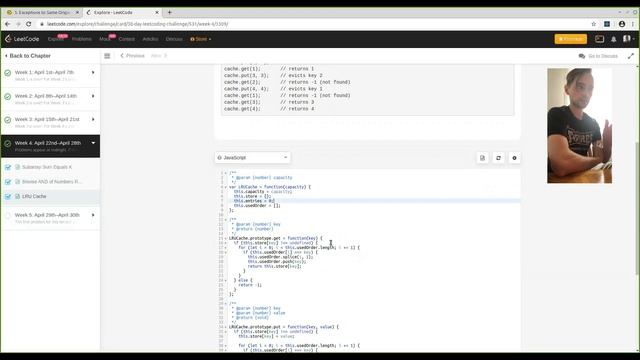Viewport: 640px width, 360px height.
Task: Toggle fullscreen expand icon
Action: pos(631,56)
